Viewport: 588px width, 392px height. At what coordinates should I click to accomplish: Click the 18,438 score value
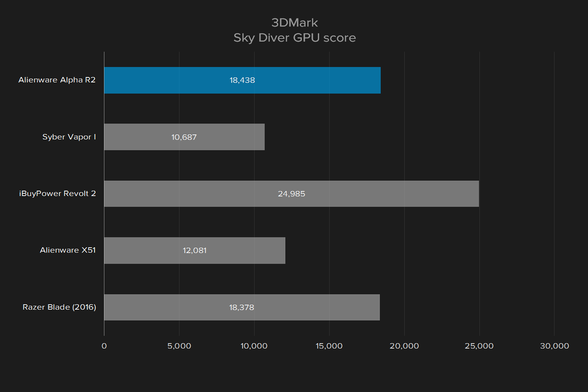[242, 80]
